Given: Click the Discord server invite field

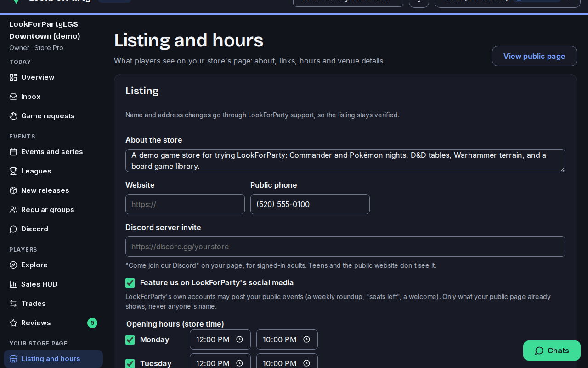Looking at the screenshot, I should coord(345,247).
